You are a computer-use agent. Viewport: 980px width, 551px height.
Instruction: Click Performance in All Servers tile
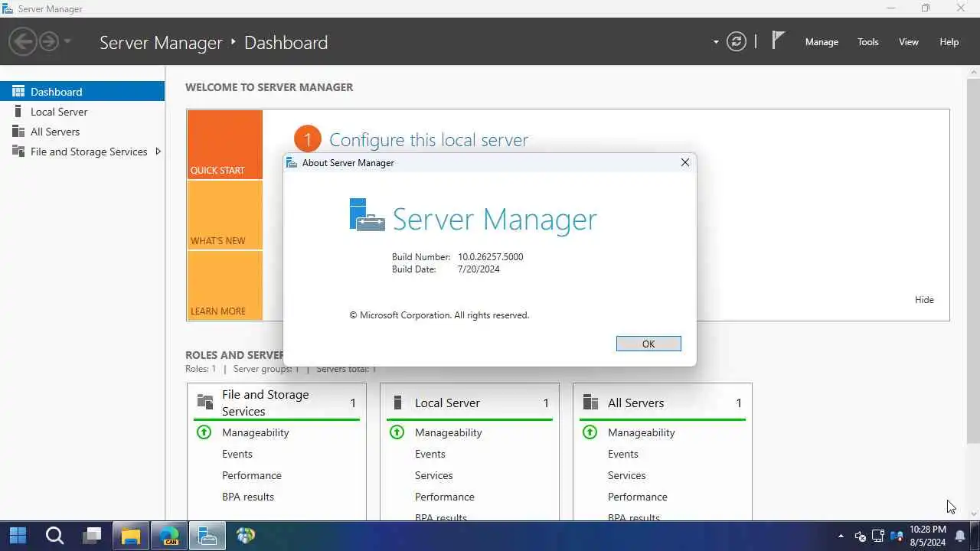(x=638, y=497)
